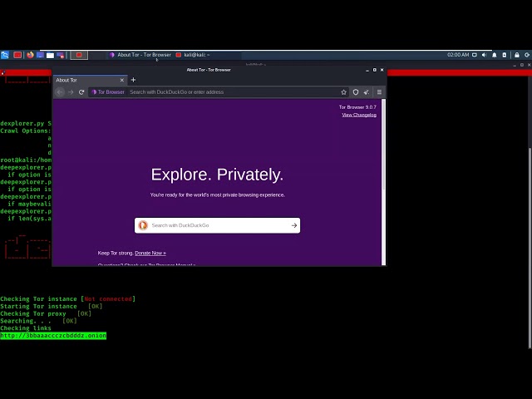Open the Donate Now link
532x399 pixels.
pyautogui.click(x=150, y=253)
